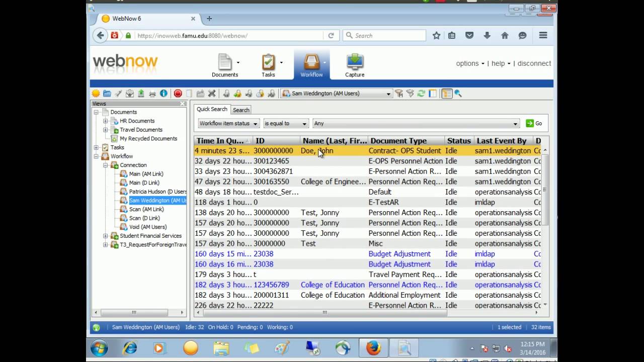Bookmark this page with the Firefox star icon
This screenshot has width=644, height=362.
click(436, 36)
